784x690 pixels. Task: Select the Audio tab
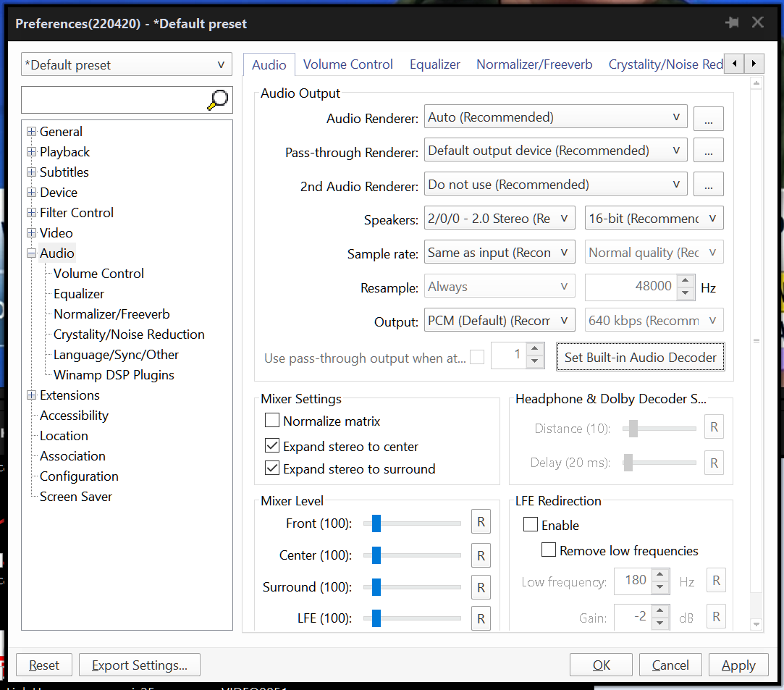pos(269,64)
